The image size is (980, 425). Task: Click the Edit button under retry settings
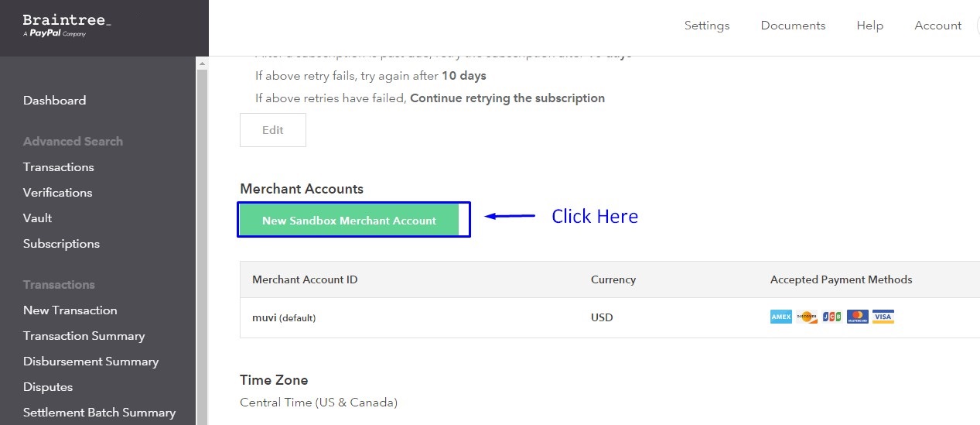(x=273, y=130)
